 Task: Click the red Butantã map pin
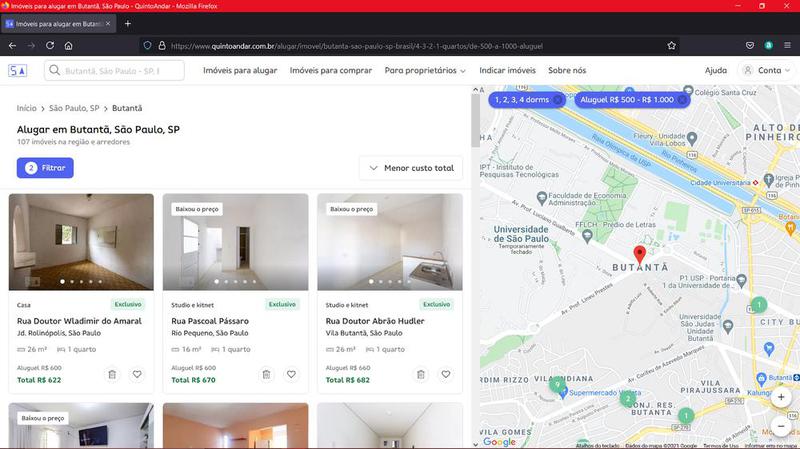pyautogui.click(x=640, y=253)
